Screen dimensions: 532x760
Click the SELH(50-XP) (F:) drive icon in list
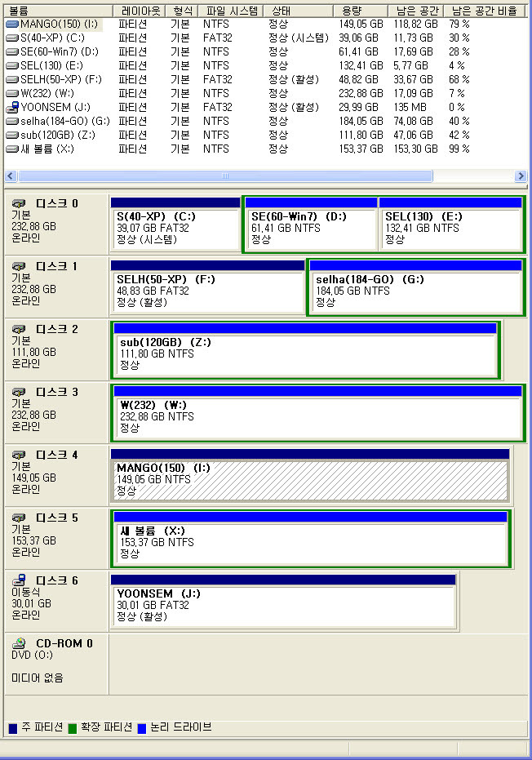12,79
